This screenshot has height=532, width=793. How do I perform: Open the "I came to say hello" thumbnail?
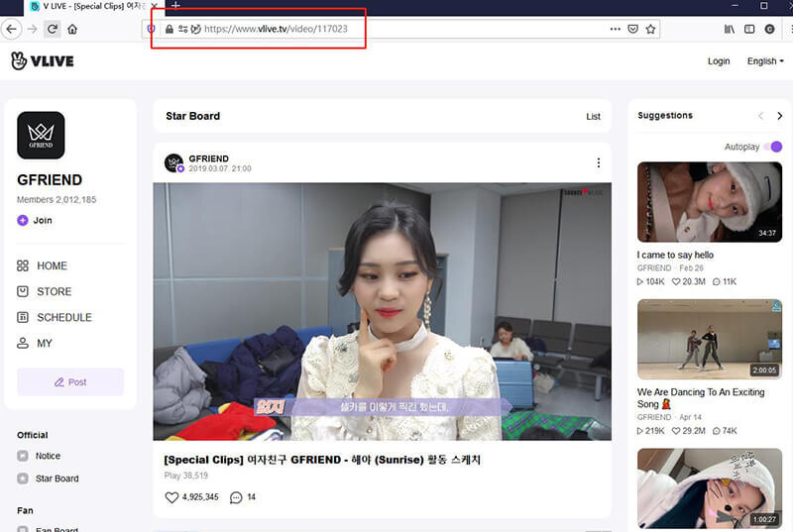click(x=710, y=202)
